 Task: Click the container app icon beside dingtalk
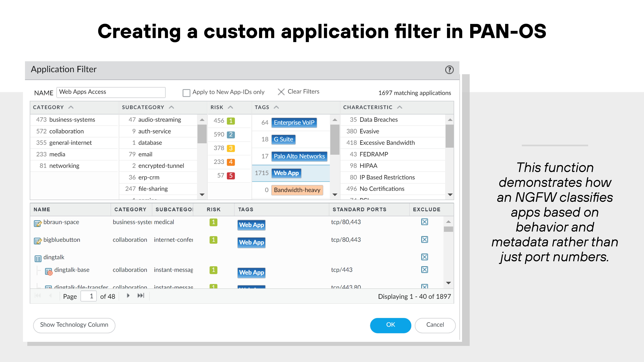tap(38, 258)
